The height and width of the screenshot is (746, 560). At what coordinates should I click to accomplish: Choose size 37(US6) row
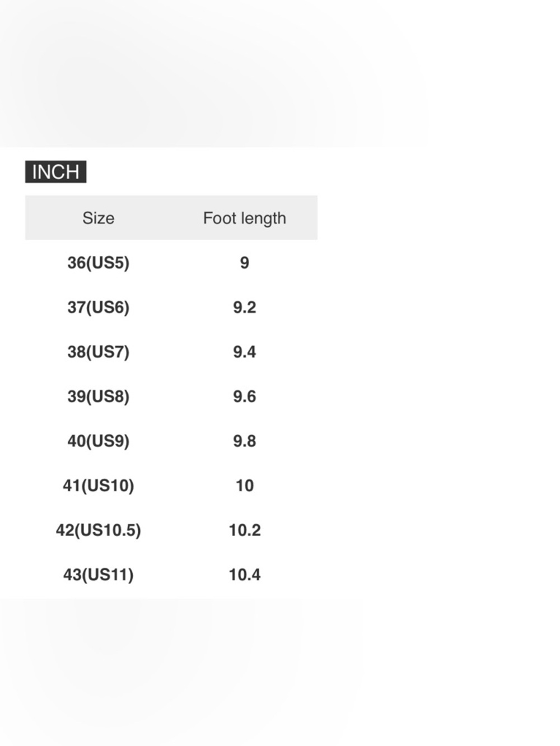click(171, 307)
